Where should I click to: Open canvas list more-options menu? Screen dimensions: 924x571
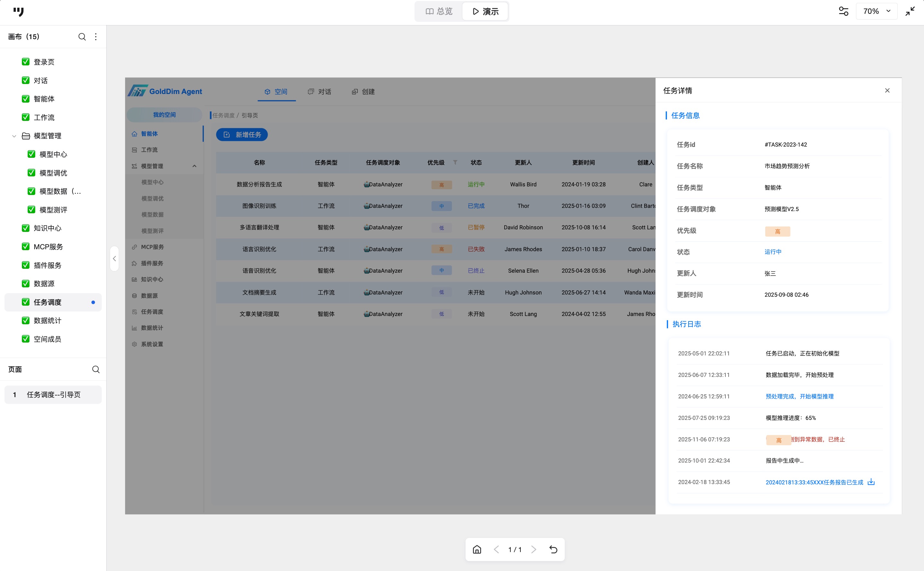pos(96,37)
